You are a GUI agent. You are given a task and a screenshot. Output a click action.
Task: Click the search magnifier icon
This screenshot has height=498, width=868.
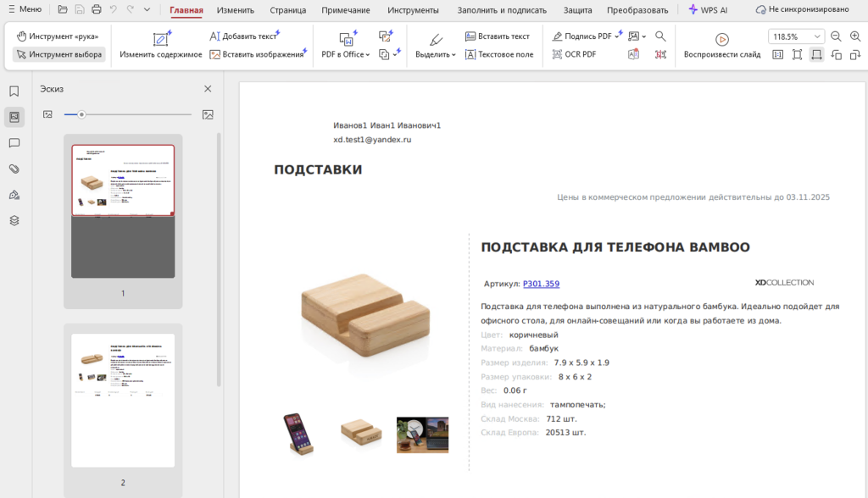coord(660,36)
